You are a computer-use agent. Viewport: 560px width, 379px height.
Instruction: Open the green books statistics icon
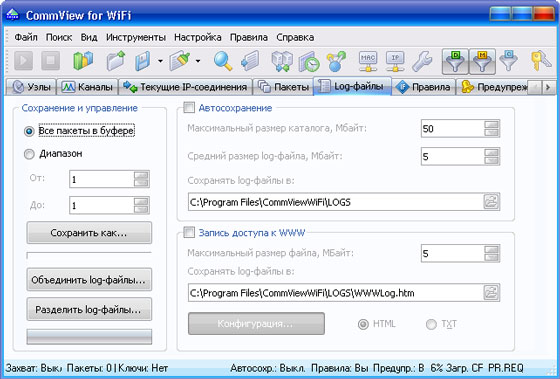pyautogui.click(x=83, y=60)
